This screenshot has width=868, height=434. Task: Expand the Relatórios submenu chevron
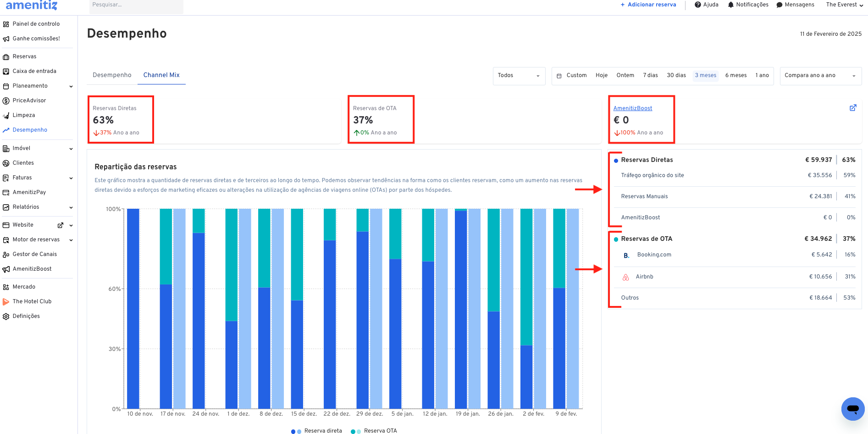tap(71, 207)
